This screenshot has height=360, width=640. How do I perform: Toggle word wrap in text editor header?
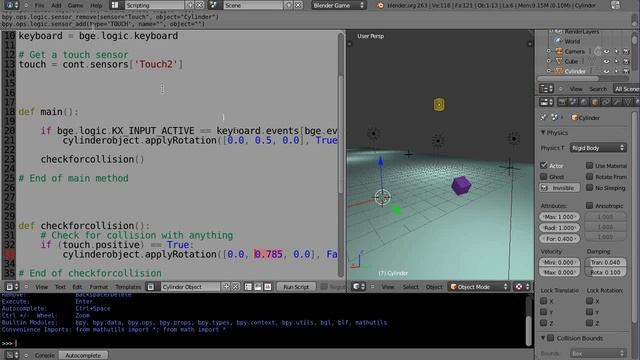coord(258,287)
